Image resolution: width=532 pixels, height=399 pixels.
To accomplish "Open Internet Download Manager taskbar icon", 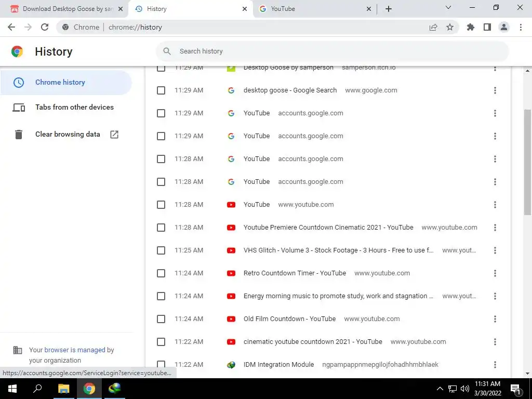I will pyautogui.click(x=115, y=389).
